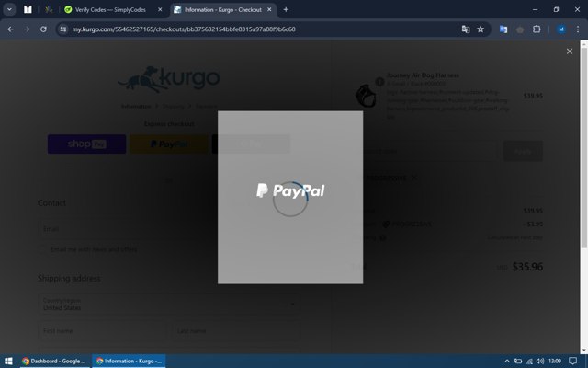Click the dimmed Kurgo logo

click(169, 79)
